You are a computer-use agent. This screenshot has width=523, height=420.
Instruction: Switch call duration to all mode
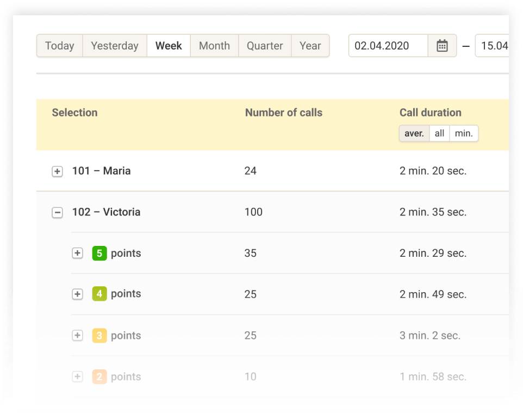click(x=439, y=133)
